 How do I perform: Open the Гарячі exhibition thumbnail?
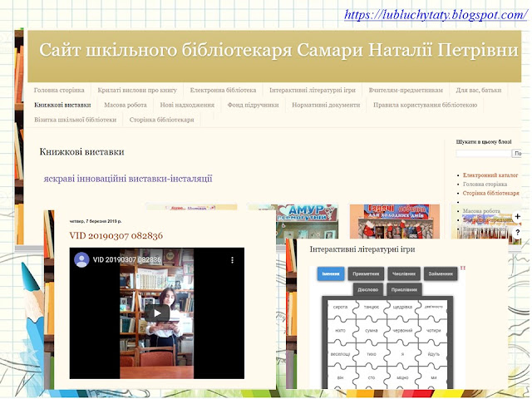[395, 221]
